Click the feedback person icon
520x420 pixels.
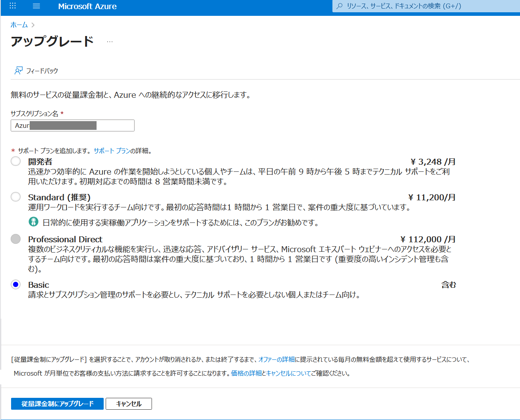click(x=19, y=70)
